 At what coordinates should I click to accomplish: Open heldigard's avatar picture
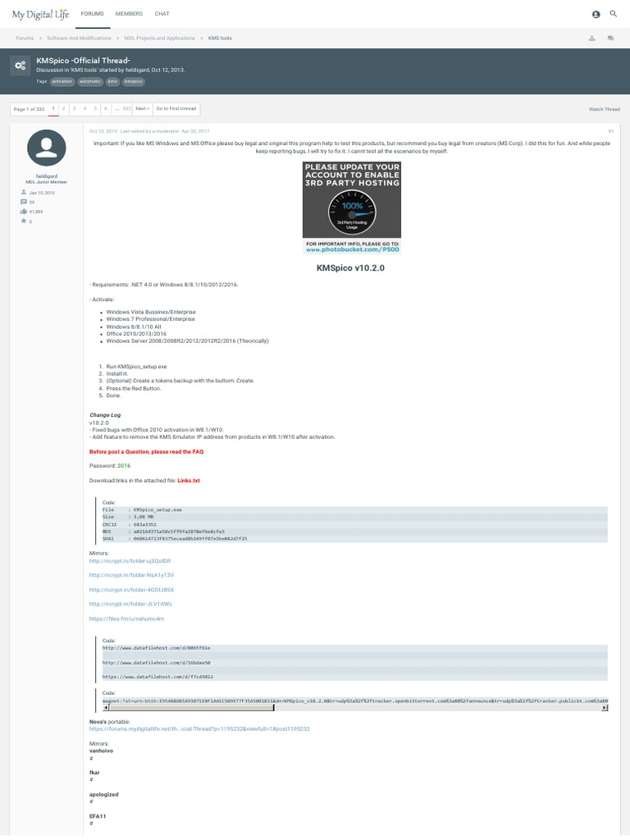47,148
